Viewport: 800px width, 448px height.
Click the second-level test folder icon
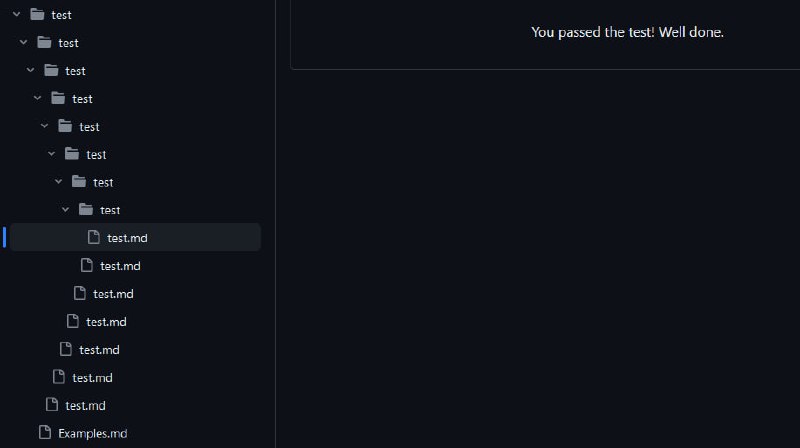(44, 43)
